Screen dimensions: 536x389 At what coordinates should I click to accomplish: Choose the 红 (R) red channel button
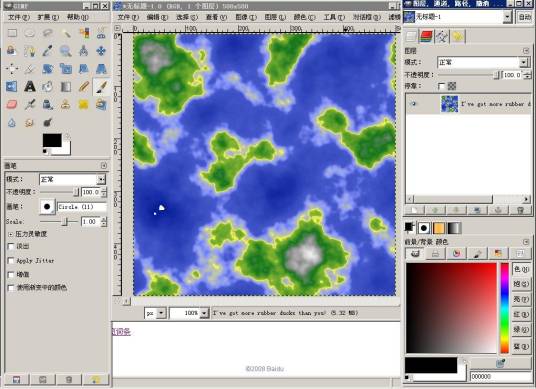(x=521, y=314)
